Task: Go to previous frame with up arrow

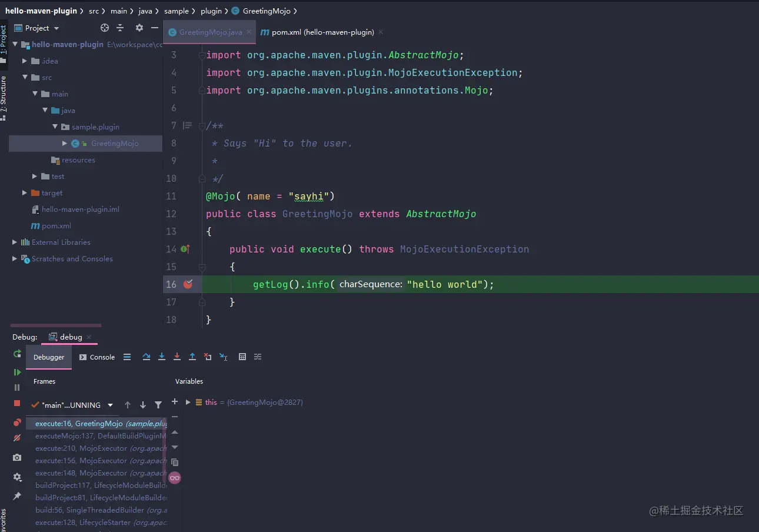Action: tap(128, 405)
